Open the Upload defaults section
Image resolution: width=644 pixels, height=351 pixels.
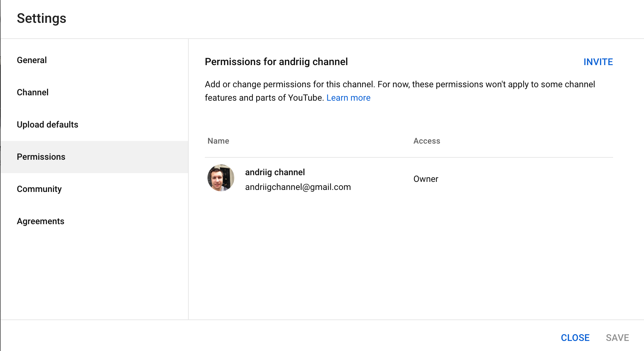coord(47,125)
